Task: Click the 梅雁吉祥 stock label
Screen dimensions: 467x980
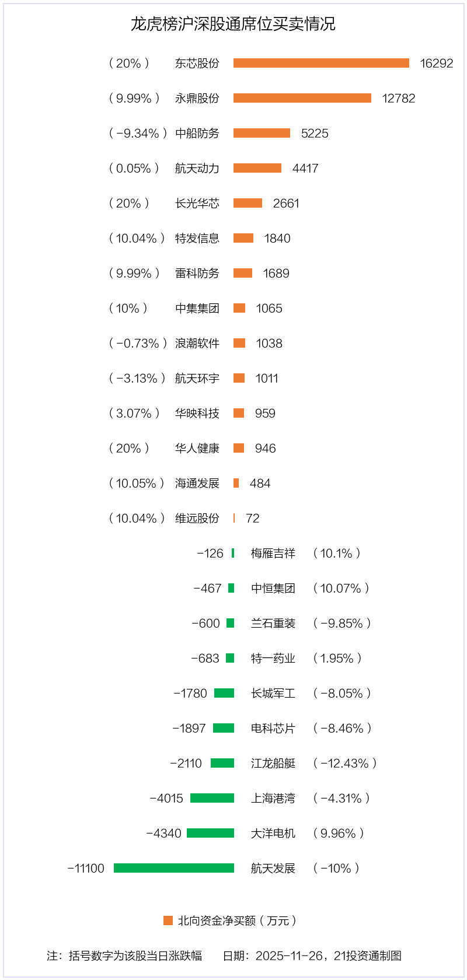Action: click(273, 554)
